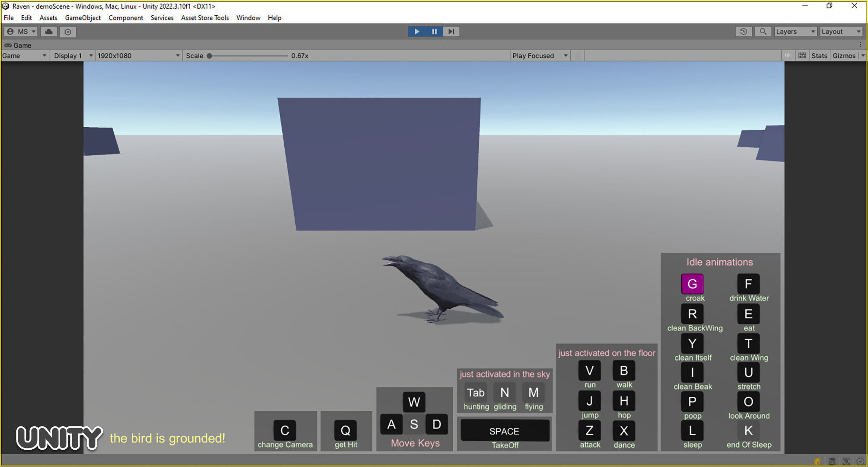Open the 1920x1080 resolution dropdown
This screenshot has width=868, height=467.
tap(138, 55)
